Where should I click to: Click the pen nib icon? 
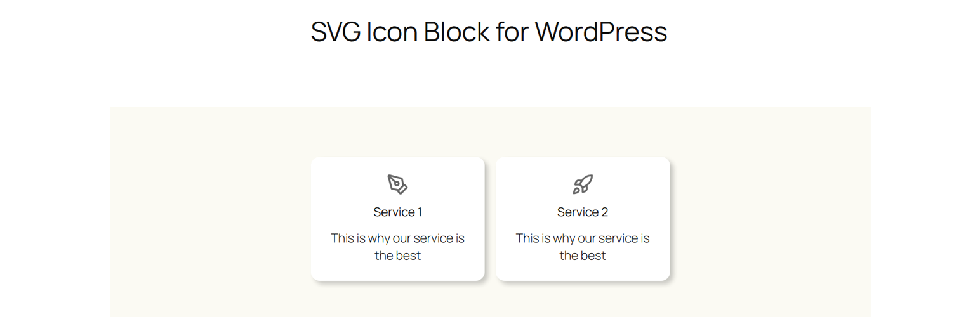397,184
